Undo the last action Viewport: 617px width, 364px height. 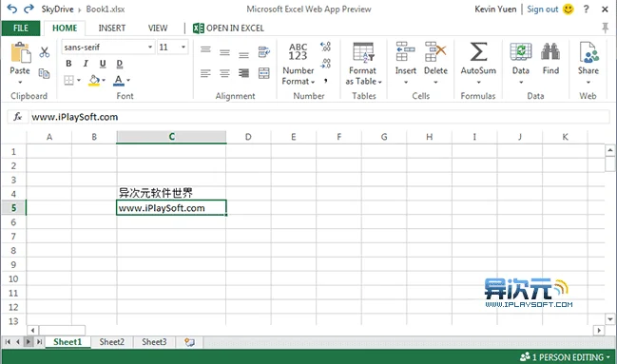[x=11, y=9]
